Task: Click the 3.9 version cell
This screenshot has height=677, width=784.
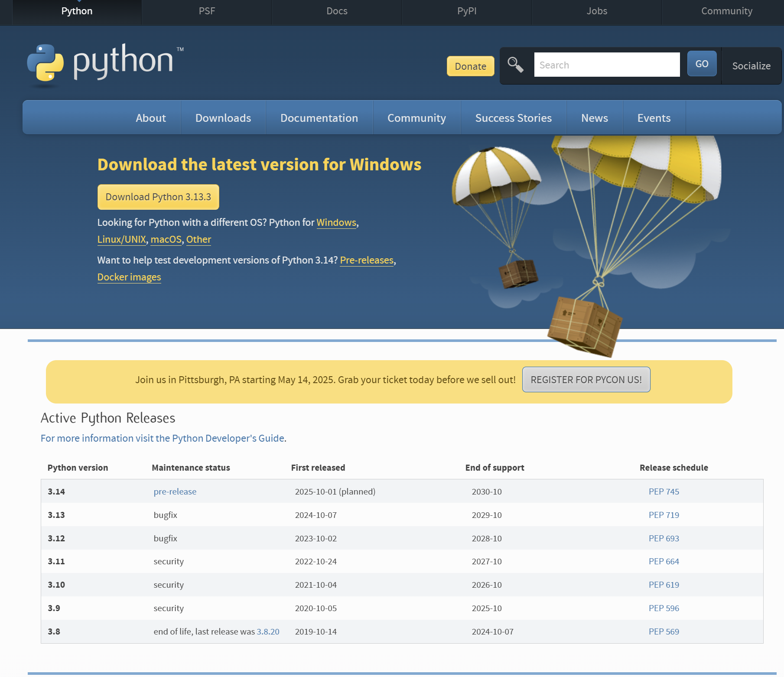Action: click(x=54, y=608)
